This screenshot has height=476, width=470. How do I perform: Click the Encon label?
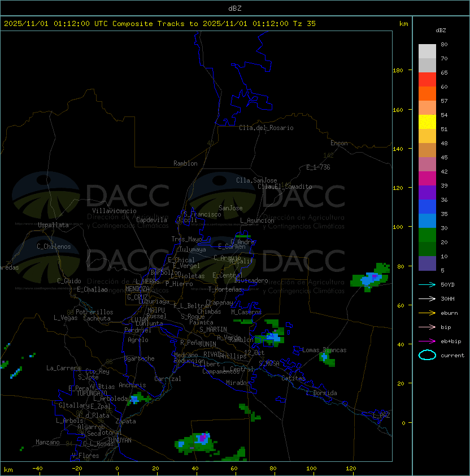(339, 143)
